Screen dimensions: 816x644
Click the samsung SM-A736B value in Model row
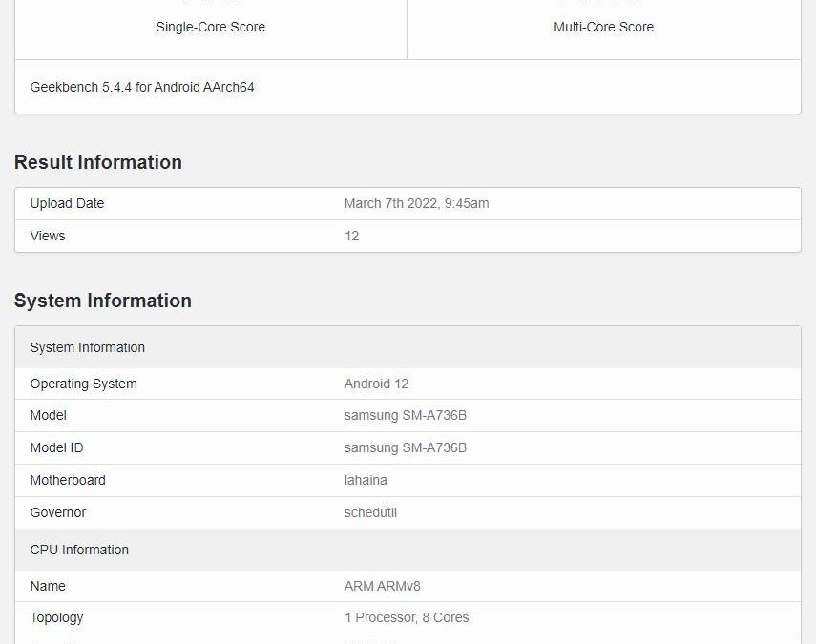(x=405, y=415)
